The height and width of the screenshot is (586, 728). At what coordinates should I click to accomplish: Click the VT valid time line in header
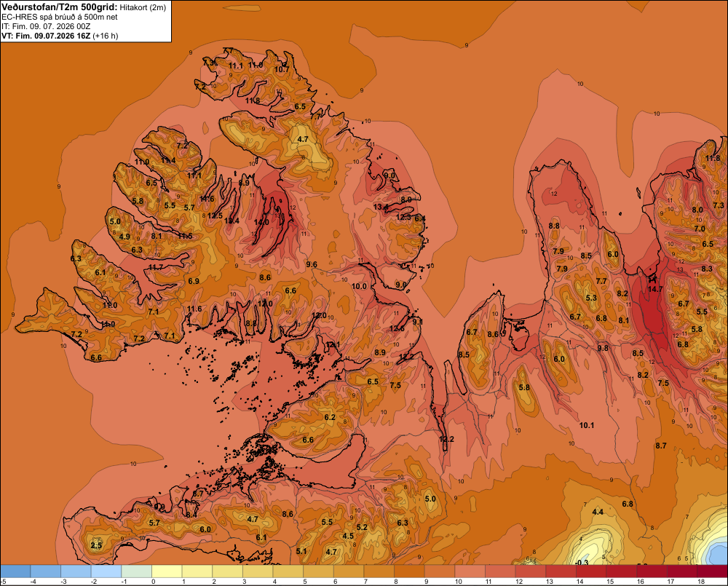pos(60,36)
